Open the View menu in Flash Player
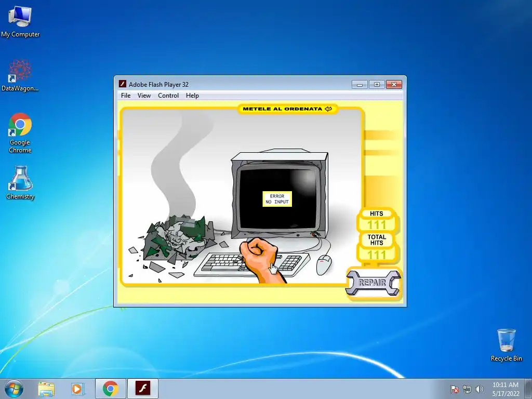 [x=144, y=96]
